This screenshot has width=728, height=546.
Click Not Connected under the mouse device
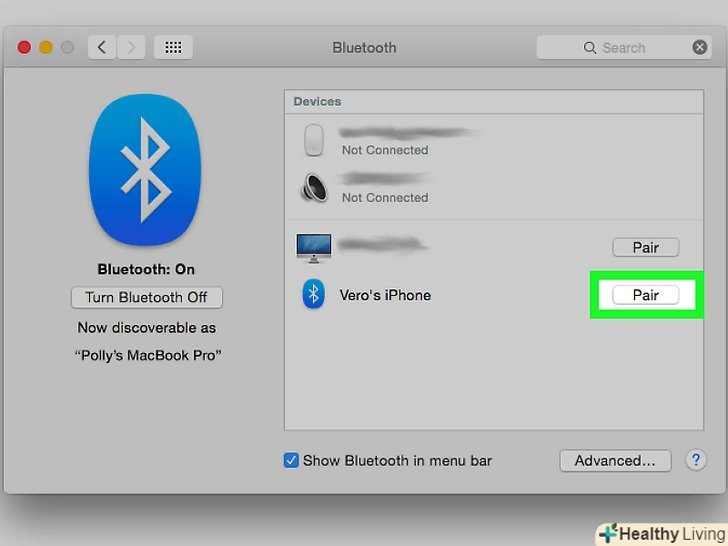(385, 150)
